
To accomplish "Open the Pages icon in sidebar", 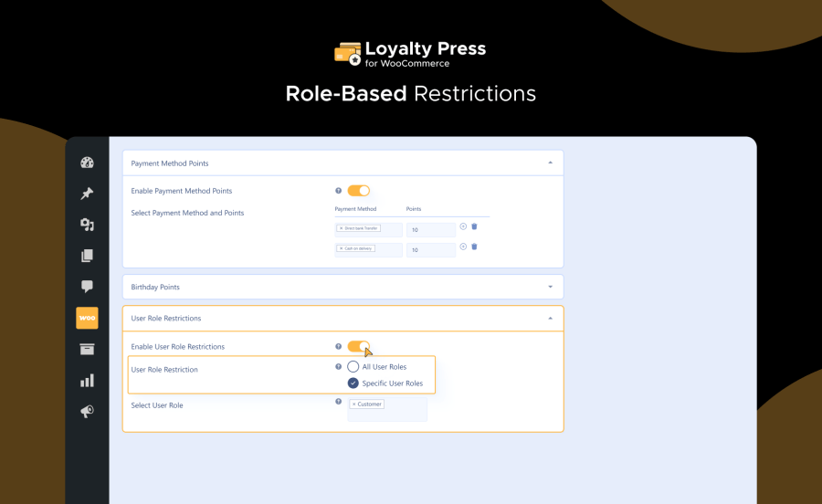I will pyautogui.click(x=87, y=255).
